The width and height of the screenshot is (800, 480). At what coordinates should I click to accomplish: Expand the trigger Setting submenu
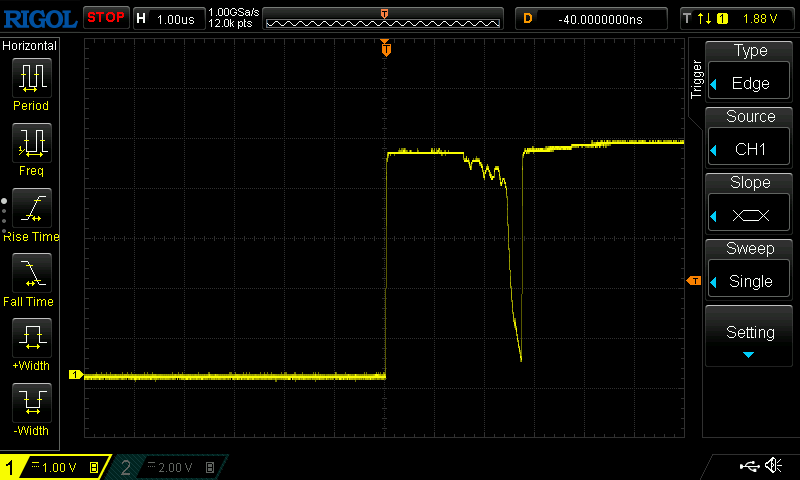(x=750, y=338)
